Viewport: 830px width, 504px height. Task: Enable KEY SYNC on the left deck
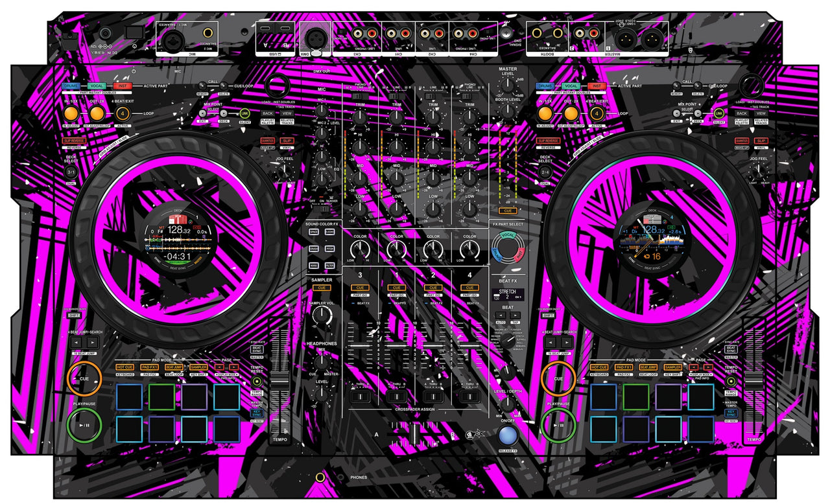tap(257, 413)
